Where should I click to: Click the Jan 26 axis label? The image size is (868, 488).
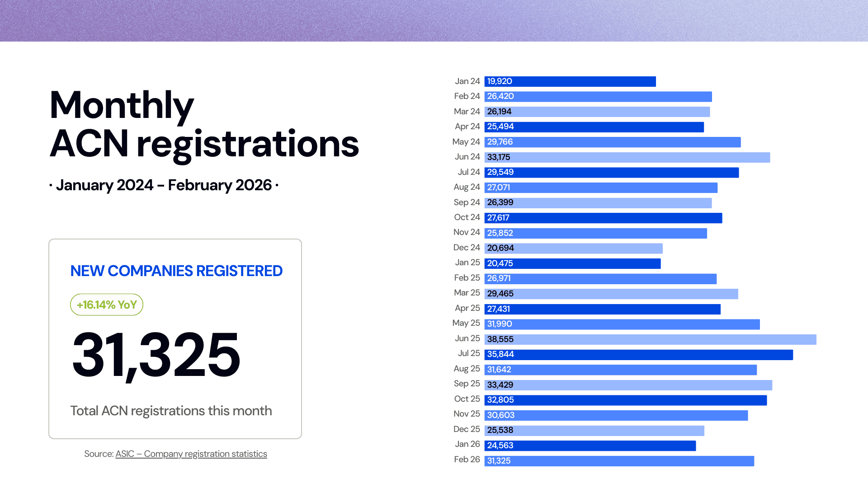(467, 445)
